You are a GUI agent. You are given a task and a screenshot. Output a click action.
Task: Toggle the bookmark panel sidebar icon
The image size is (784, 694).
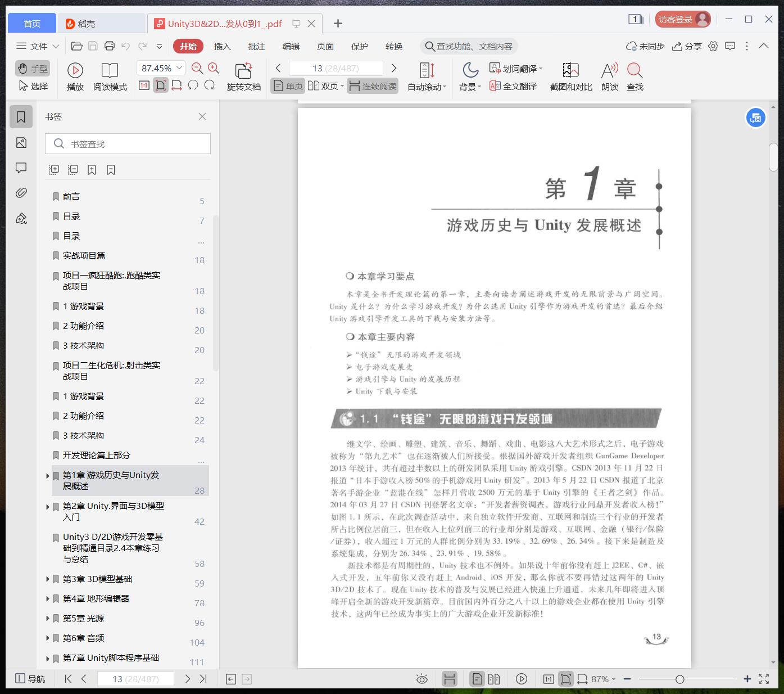click(x=21, y=117)
